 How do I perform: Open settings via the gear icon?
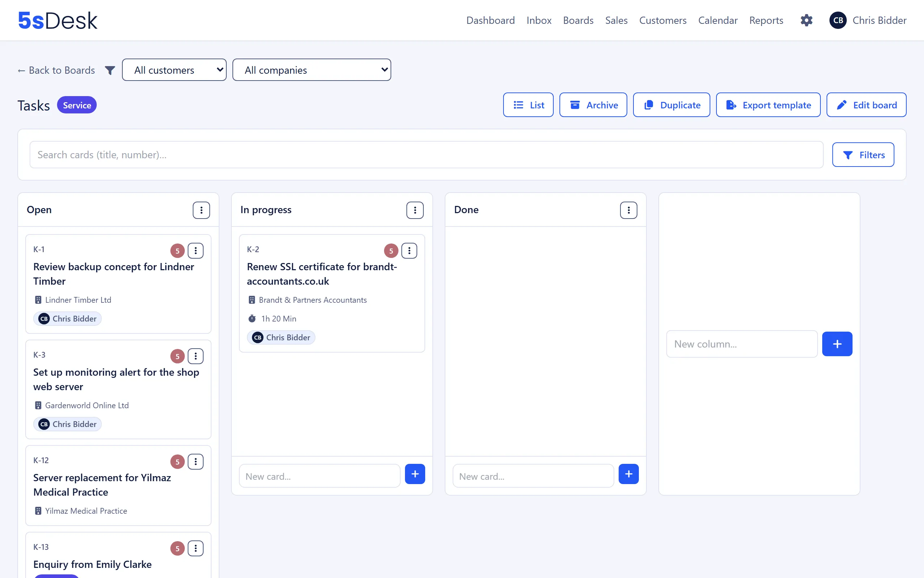coord(806,20)
